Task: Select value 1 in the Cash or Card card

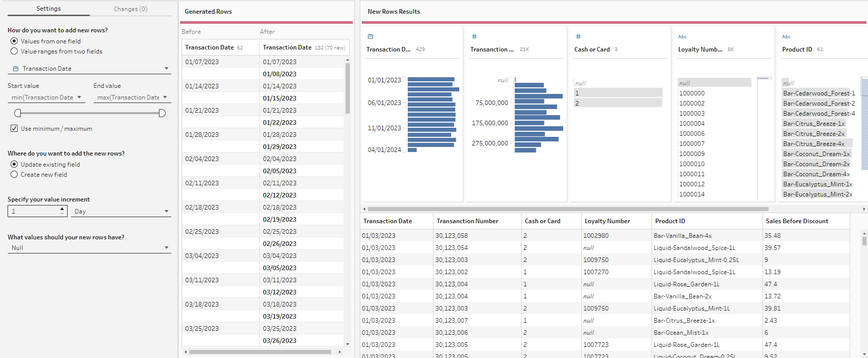Action: tap(618, 93)
